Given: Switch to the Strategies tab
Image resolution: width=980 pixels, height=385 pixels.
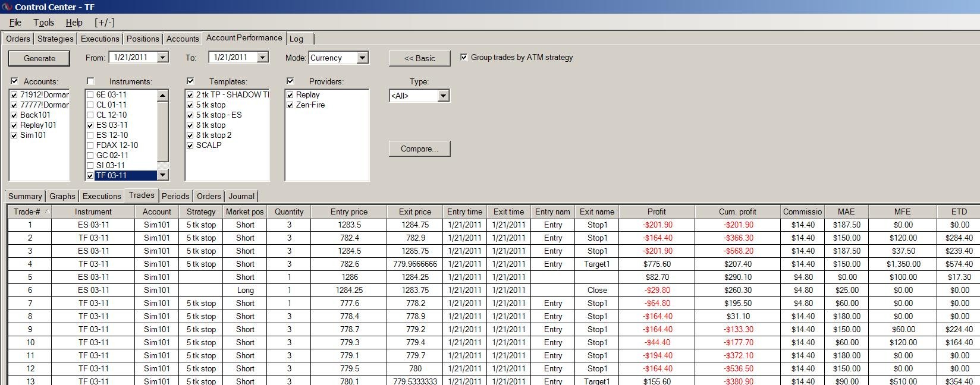Looking at the screenshot, I should coord(55,39).
